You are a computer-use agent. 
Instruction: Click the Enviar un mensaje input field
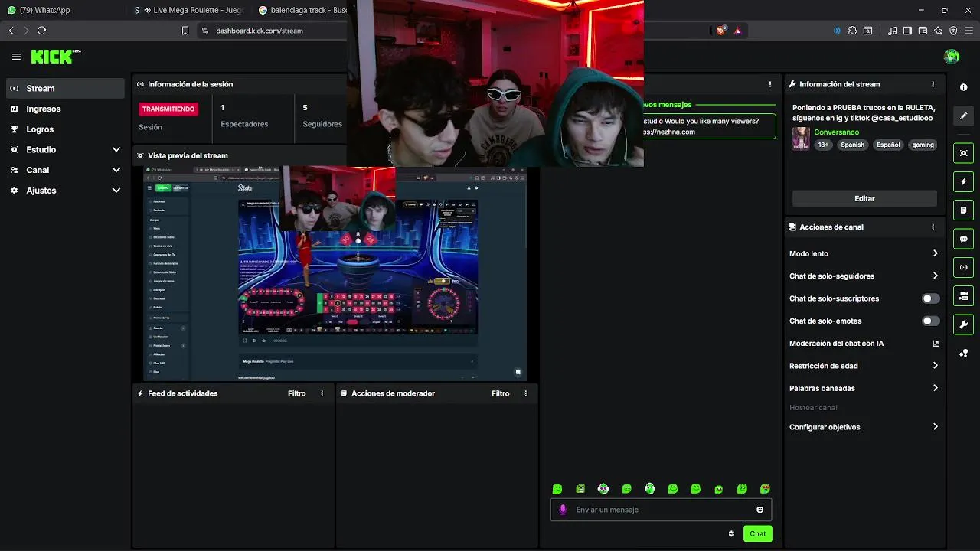pyautogui.click(x=661, y=510)
